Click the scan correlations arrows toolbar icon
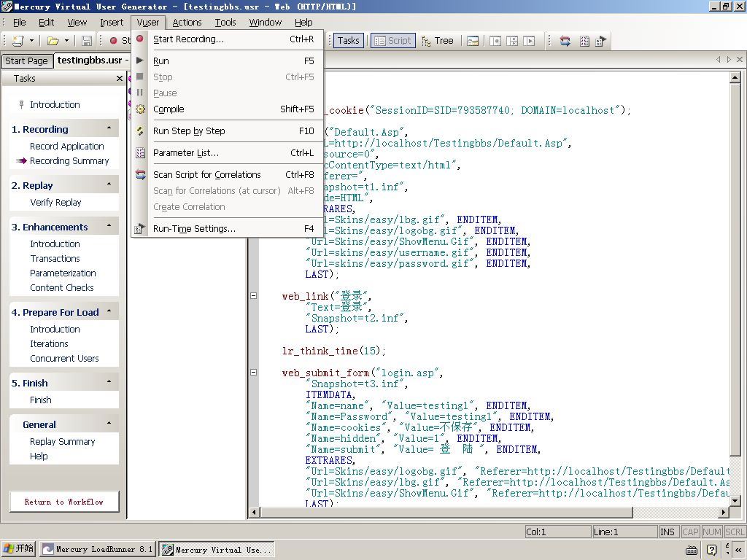 pyautogui.click(x=565, y=41)
